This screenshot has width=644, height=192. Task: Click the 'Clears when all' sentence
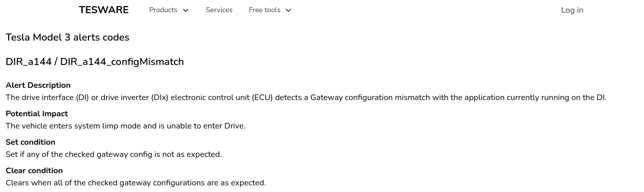(136, 183)
